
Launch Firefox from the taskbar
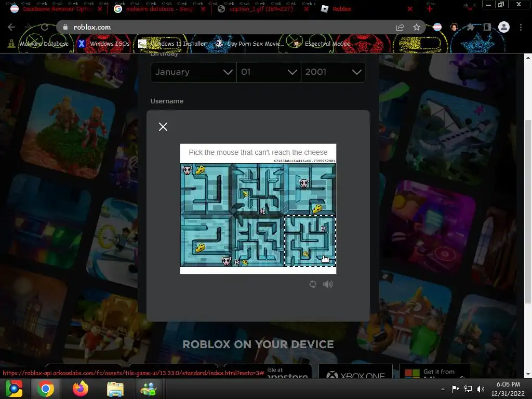click(81, 389)
